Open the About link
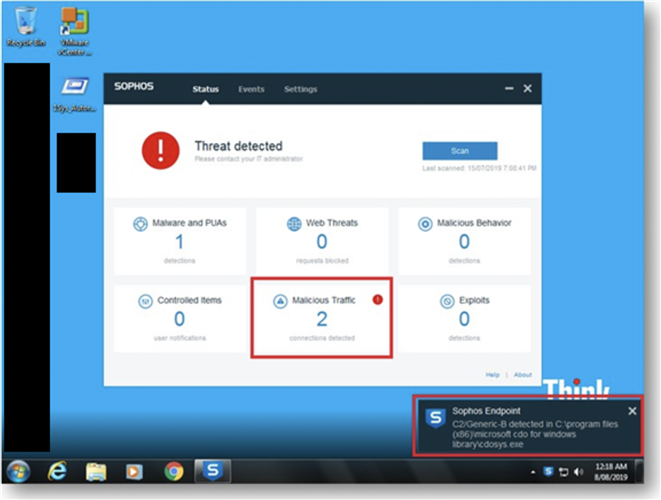661x500 pixels. pos(523,375)
